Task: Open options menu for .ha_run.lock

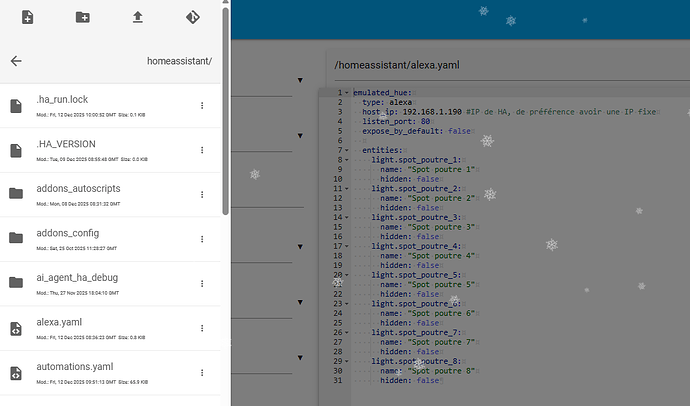Action: point(202,106)
